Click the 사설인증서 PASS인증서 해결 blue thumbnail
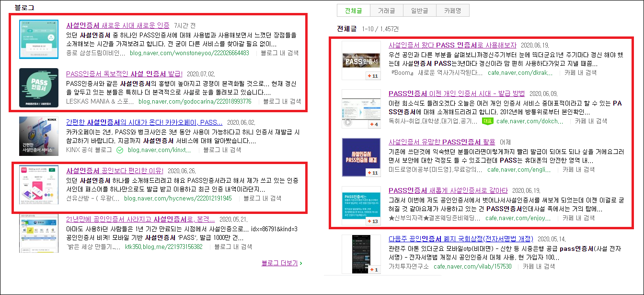This screenshot has width=644, height=295. coord(362,157)
